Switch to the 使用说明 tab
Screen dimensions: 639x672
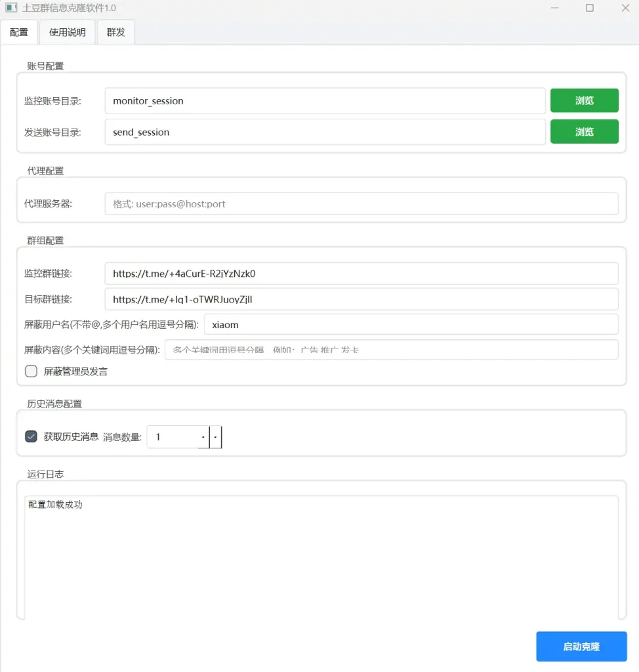66,31
